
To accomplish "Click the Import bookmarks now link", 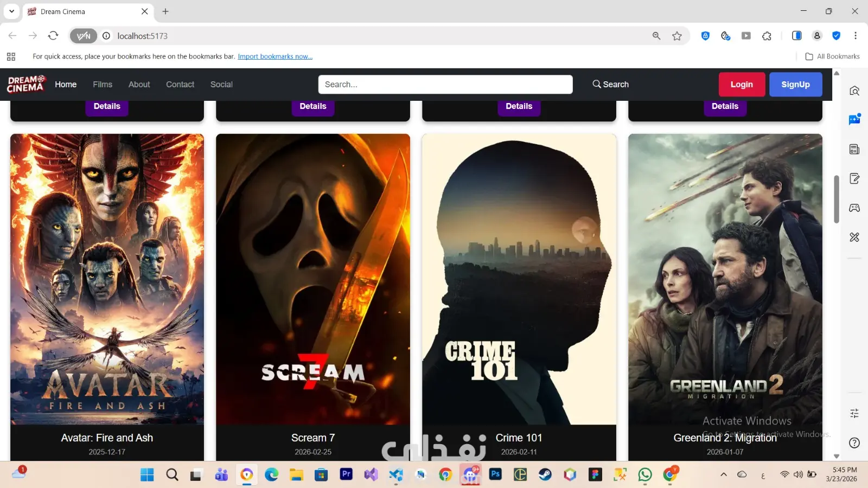I will 275,56.
